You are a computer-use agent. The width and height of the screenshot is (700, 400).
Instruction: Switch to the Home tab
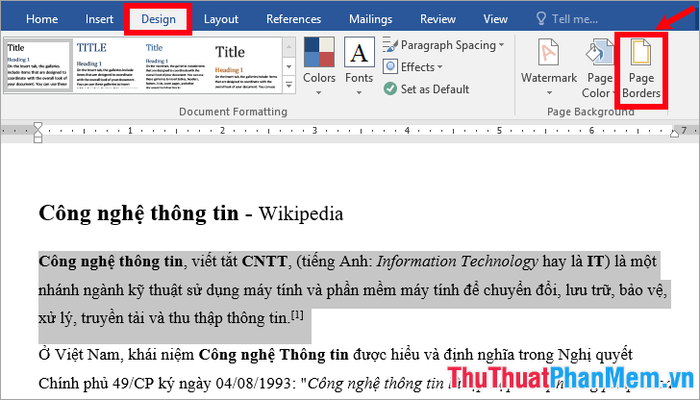pyautogui.click(x=41, y=18)
